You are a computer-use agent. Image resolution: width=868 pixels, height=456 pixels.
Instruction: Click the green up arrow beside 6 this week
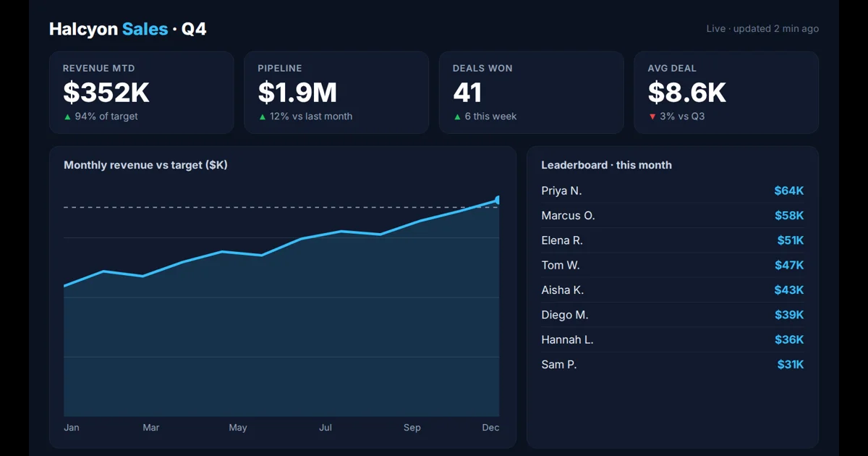pyautogui.click(x=457, y=117)
